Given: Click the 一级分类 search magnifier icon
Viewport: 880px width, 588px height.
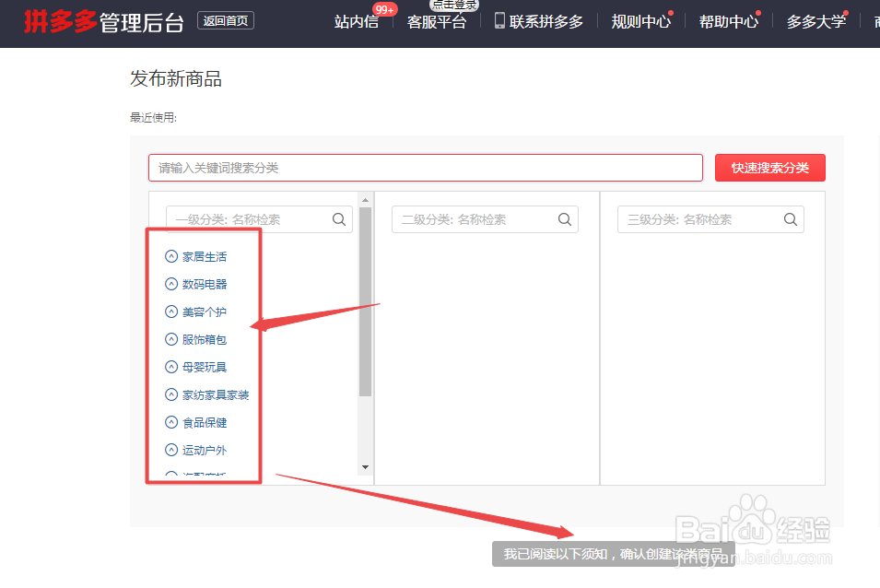Looking at the screenshot, I should click(x=339, y=219).
